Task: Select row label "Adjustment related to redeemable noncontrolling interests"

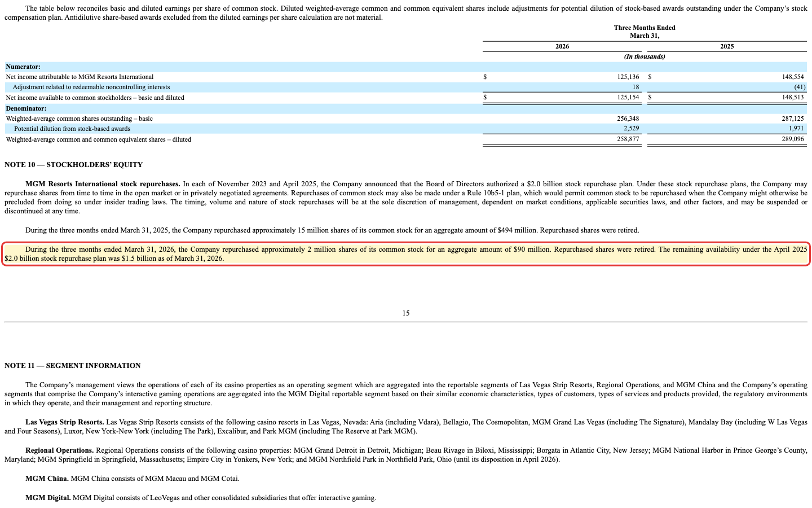Action: pyautogui.click(x=91, y=87)
